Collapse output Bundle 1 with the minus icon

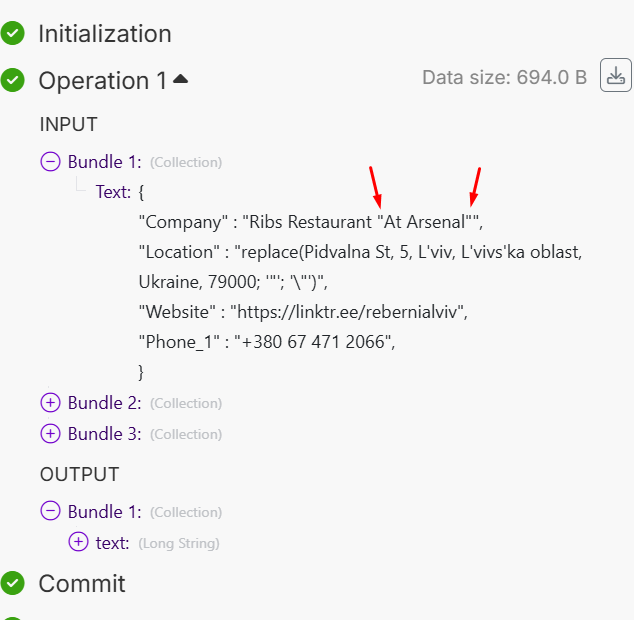point(50,511)
